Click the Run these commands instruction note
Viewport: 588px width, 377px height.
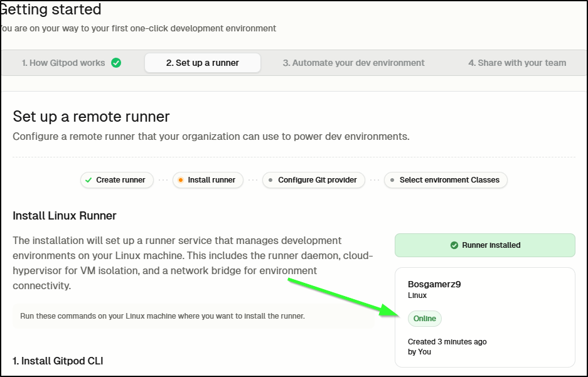(x=193, y=316)
